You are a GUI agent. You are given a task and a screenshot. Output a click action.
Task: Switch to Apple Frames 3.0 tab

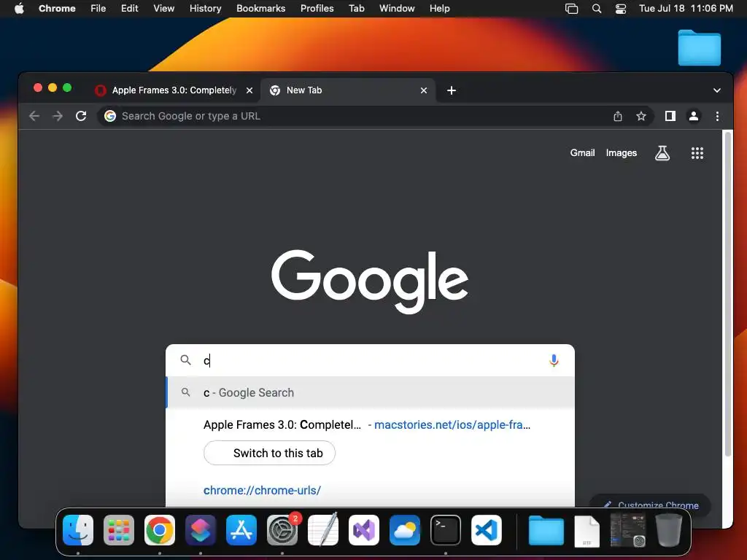(174, 90)
